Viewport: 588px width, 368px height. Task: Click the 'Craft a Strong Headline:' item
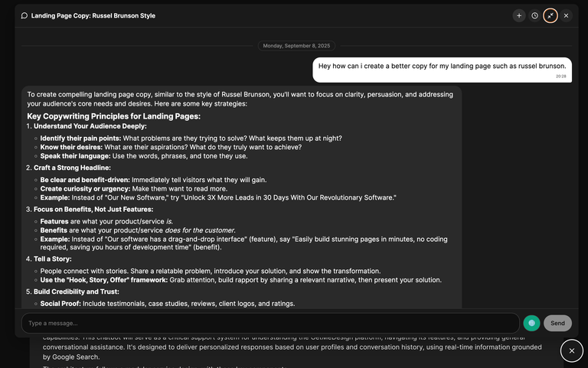coord(72,168)
